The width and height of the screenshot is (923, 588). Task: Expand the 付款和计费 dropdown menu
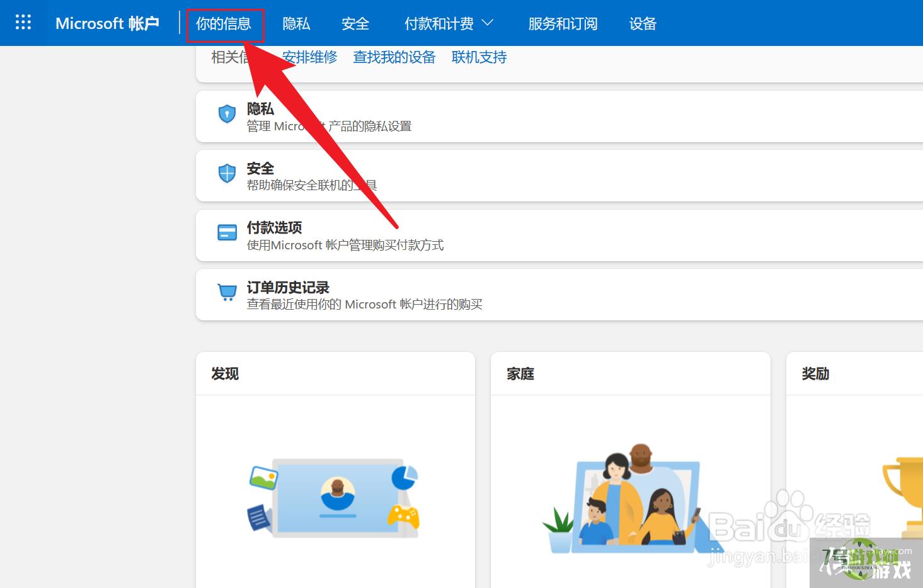(449, 24)
